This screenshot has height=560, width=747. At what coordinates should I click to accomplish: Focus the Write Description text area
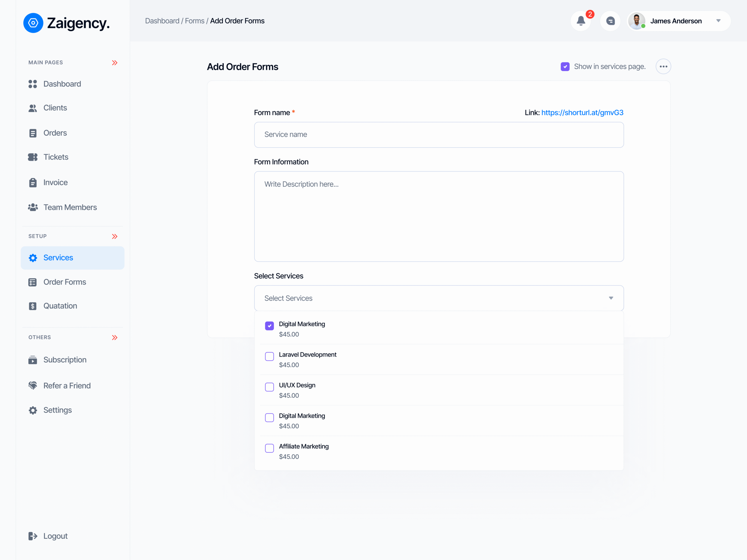tap(439, 216)
